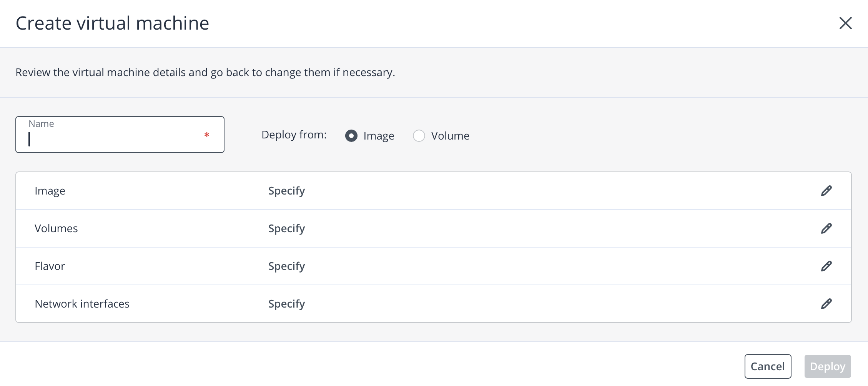Click Specify next to Network interfaces
This screenshot has width=868, height=386.
pos(286,304)
